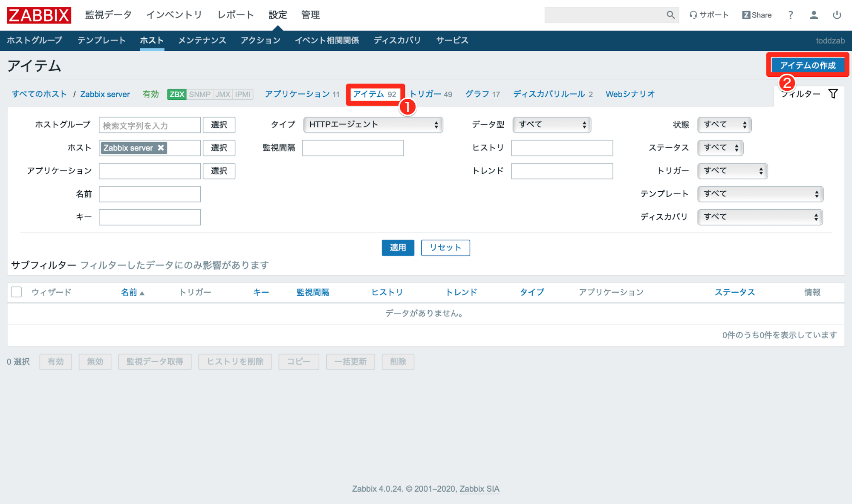The width and height of the screenshot is (852, 504).
Task: Click the アイテムの作成 button
Action: (x=808, y=65)
